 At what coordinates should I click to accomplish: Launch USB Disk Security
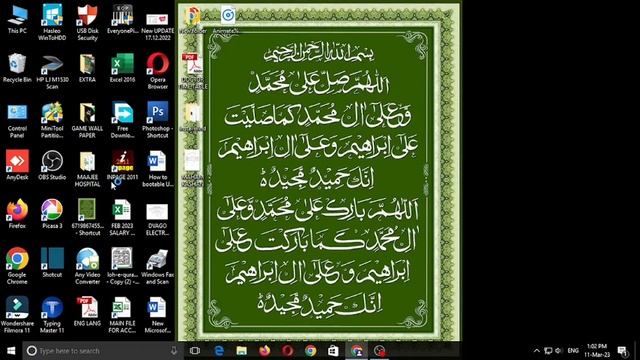pyautogui.click(x=87, y=22)
